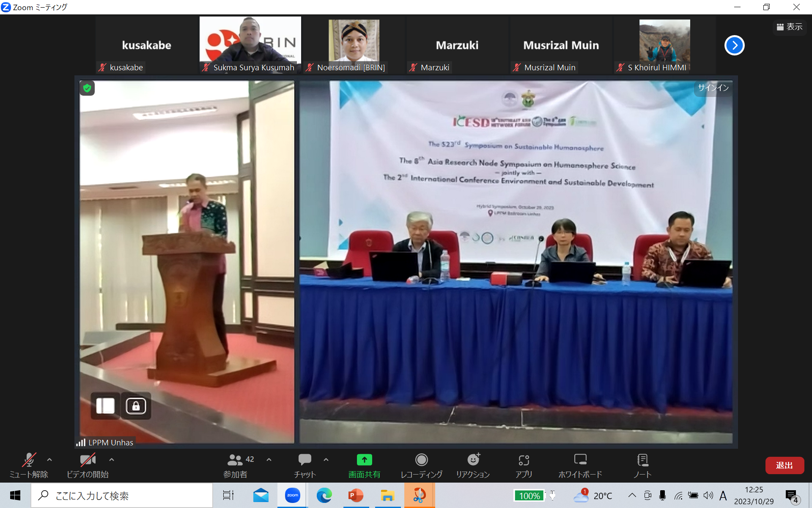Screen dimensions: 812x508
Task: Open the 表示 view layout menu
Action: click(790, 27)
